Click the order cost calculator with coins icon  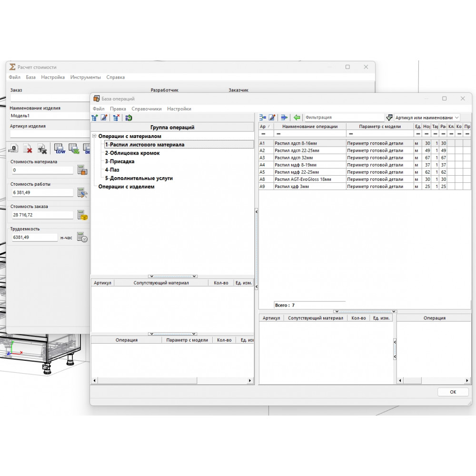click(x=82, y=215)
